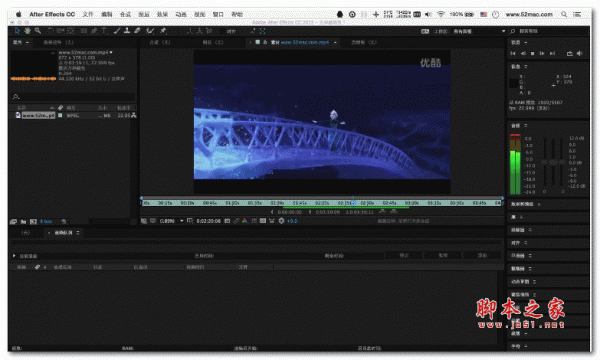Viewport: 600px width, 360px height.
Task: Click the new composition icon in project panel
Action: point(33,222)
